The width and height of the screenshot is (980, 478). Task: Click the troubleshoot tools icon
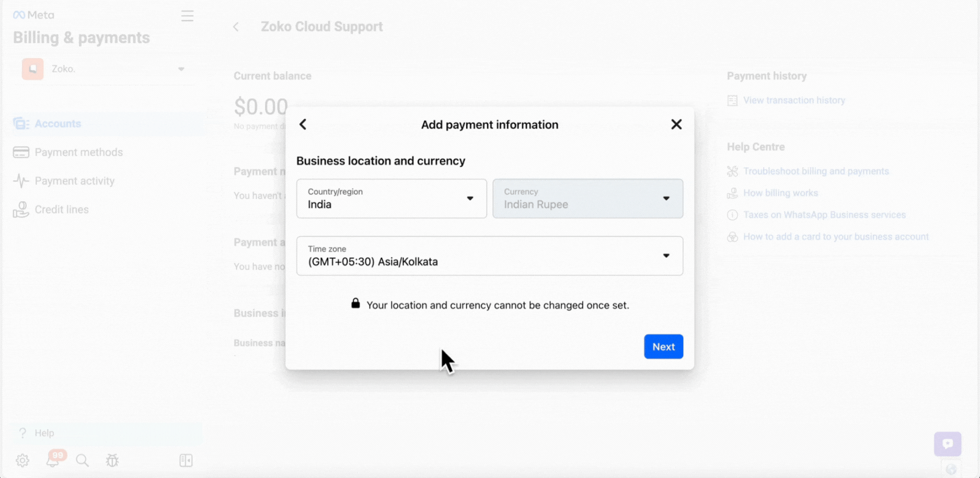pos(732,171)
